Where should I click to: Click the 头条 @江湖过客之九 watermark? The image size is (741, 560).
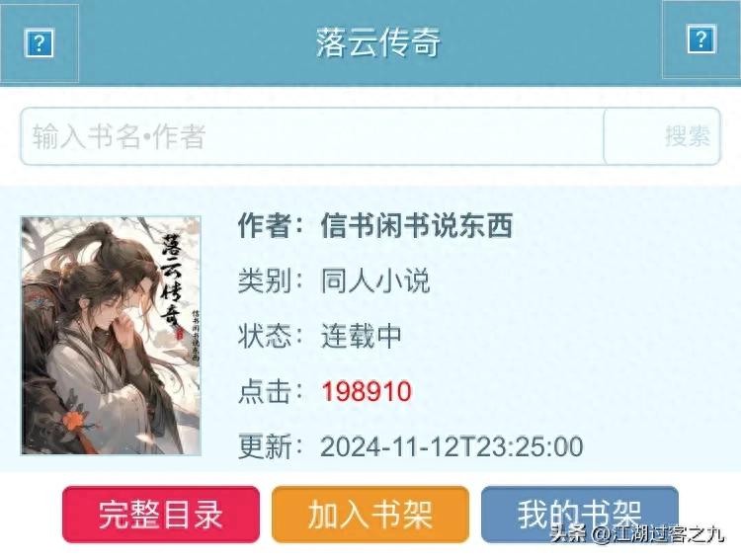[x=637, y=534]
